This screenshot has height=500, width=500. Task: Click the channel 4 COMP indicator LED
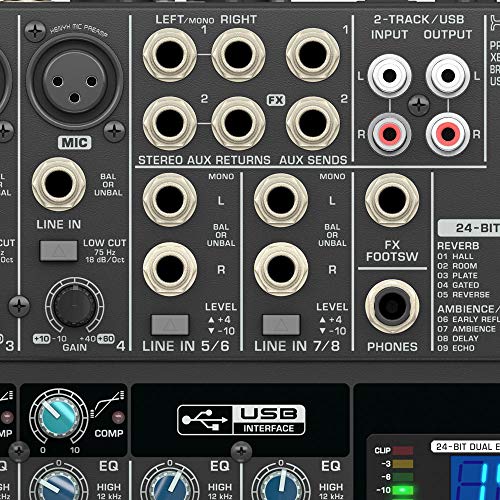118,417
